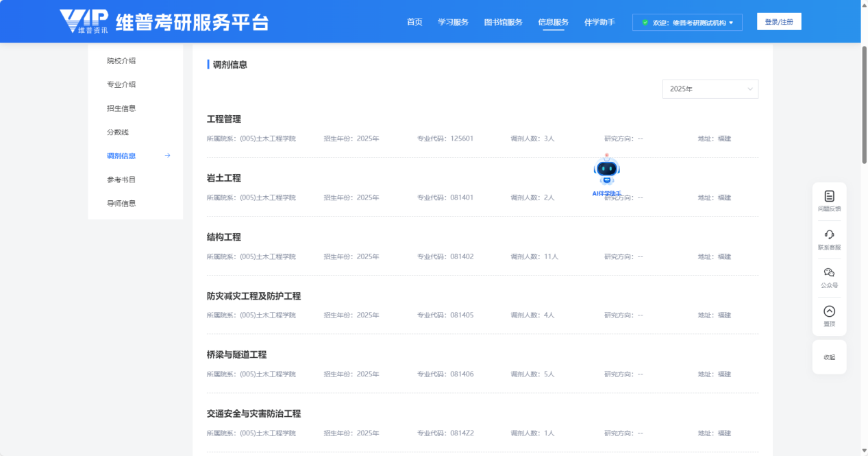Viewport: 868px width, 456px height.
Task: Select 图书馆服务 in the top navigation
Action: point(503,22)
